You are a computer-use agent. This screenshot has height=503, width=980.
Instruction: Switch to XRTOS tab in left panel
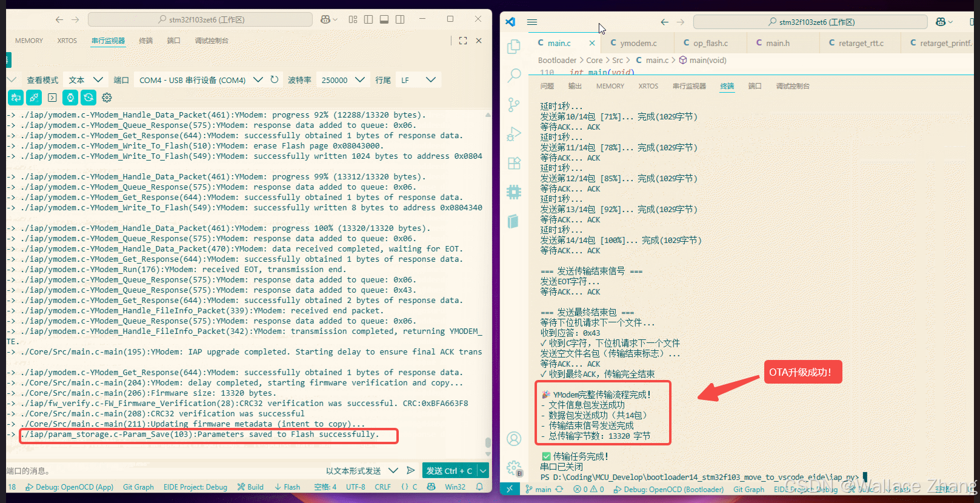67,41
